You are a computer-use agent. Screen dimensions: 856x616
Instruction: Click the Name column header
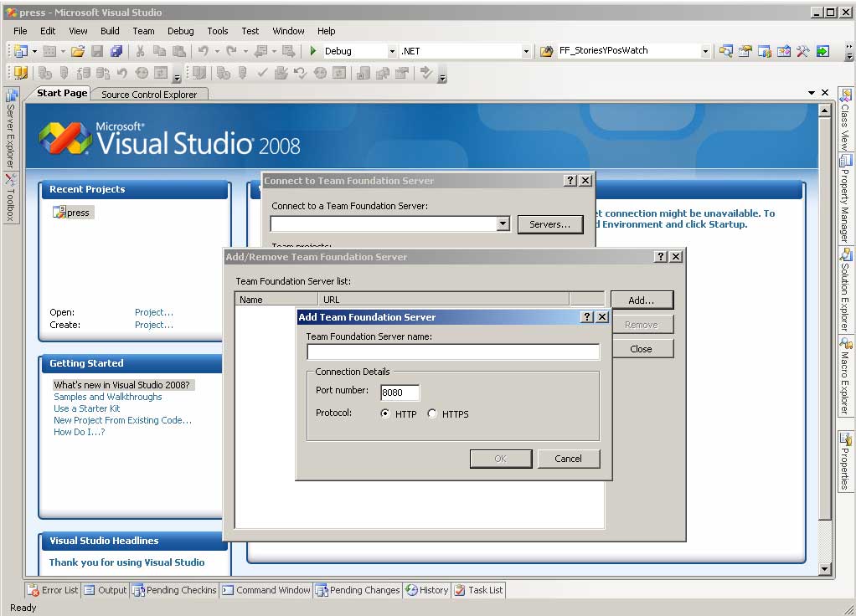coord(276,299)
